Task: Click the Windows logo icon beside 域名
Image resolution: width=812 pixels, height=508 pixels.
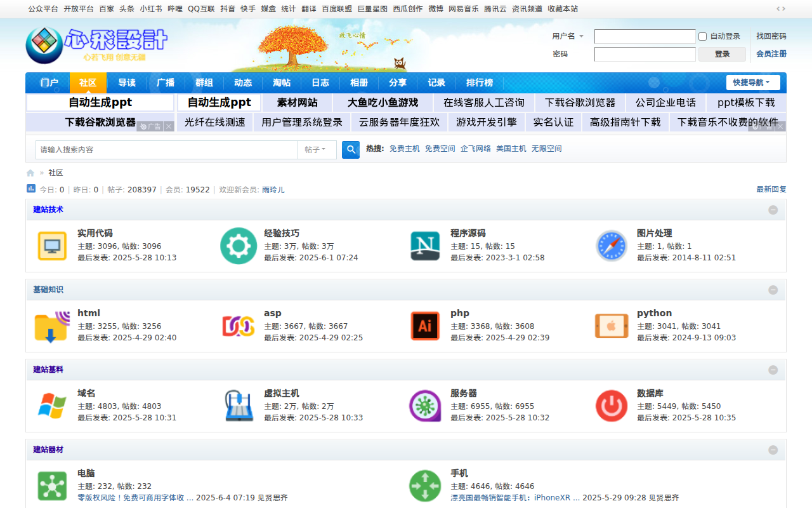Action: click(x=51, y=406)
